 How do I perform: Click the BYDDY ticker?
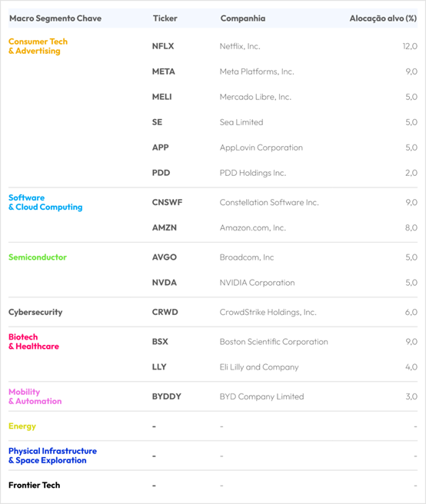pyautogui.click(x=166, y=396)
